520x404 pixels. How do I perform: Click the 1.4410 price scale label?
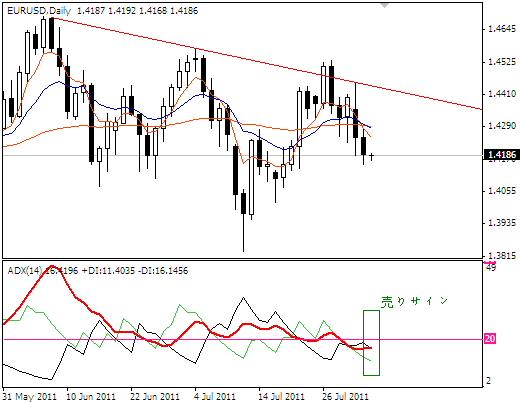502,94
